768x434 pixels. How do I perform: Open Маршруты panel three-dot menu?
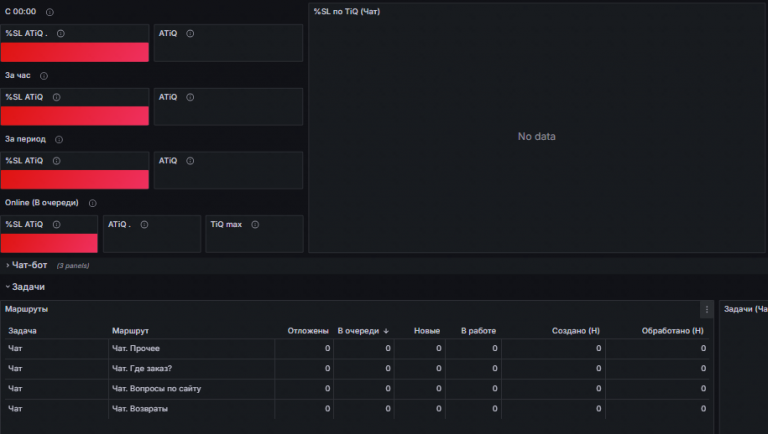[706, 309]
